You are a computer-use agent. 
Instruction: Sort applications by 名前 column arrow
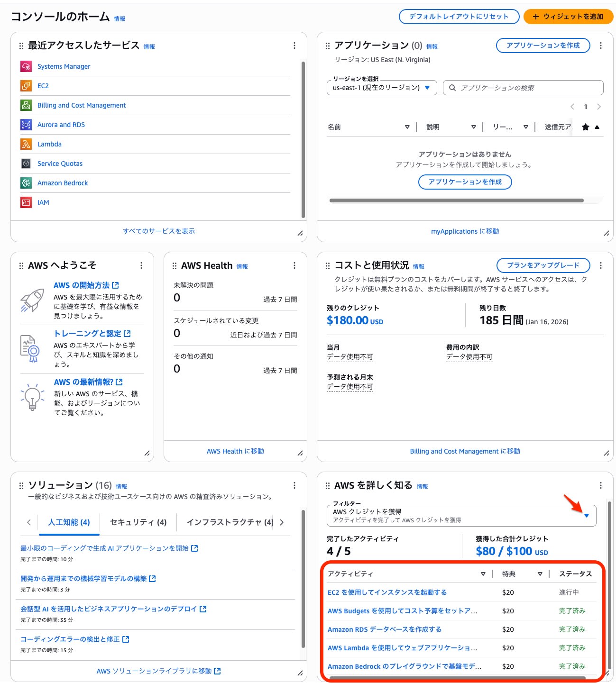(x=407, y=127)
